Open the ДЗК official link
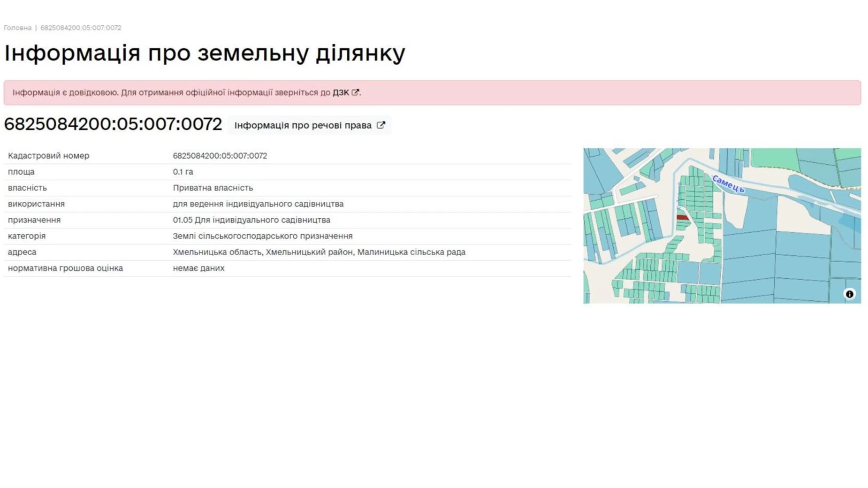This screenshot has width=868, height=488. 341,92
